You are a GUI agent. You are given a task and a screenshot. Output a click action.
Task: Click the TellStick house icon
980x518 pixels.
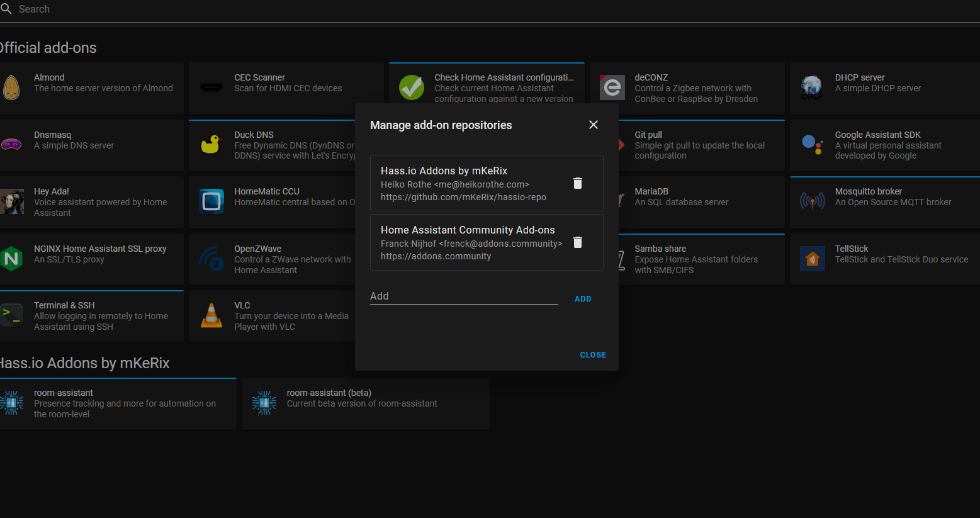coord(813,259)
